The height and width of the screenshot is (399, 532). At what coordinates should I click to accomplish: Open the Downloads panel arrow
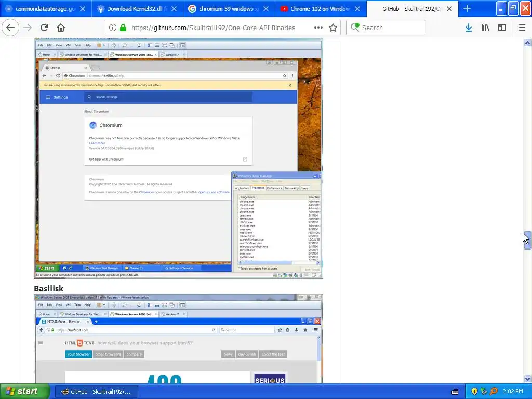[469, 28]
